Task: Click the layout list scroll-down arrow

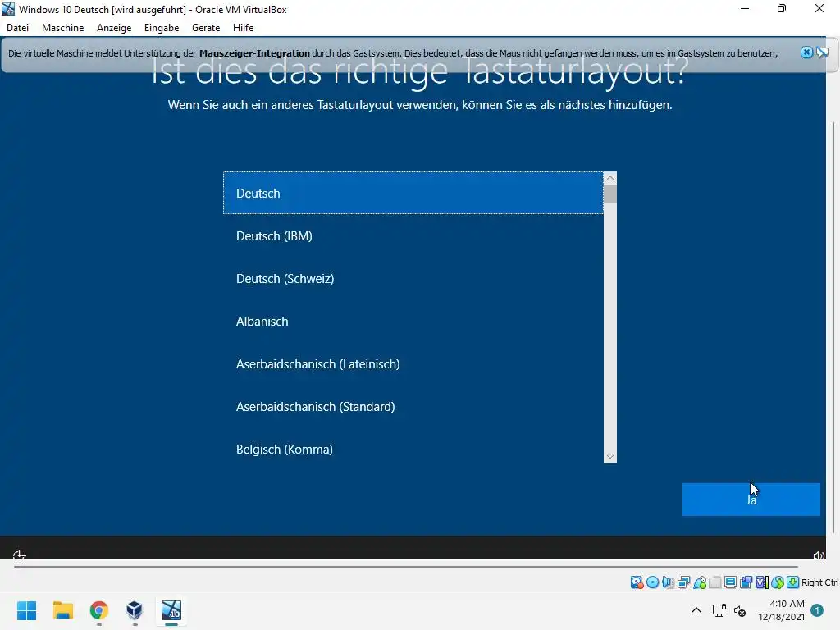Action: (610, 457)
